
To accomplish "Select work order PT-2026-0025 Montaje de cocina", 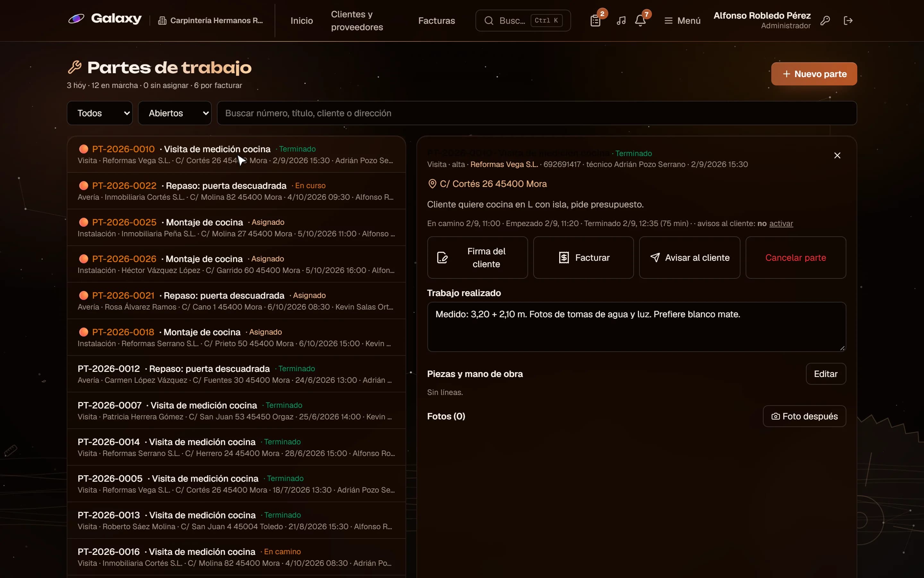I will (236, 227).
